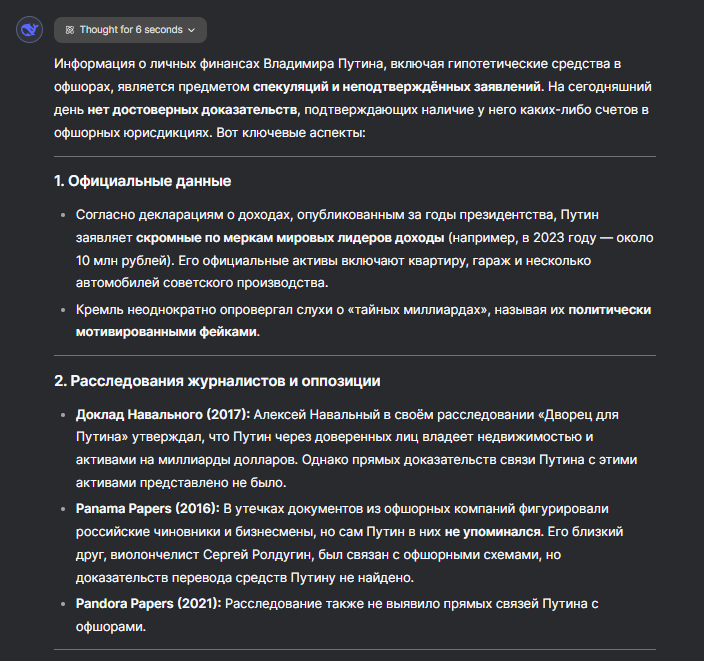The image size is (704, 661).
Task: Click bold phrase 'политически мотивированными фейками'
Action: pyautogui.click(x=168, y=332)
